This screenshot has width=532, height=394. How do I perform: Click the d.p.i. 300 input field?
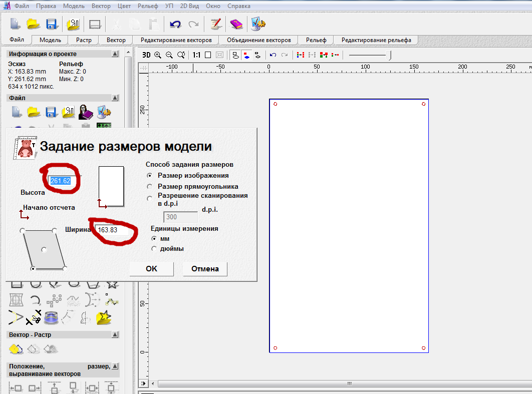[180, 217]
